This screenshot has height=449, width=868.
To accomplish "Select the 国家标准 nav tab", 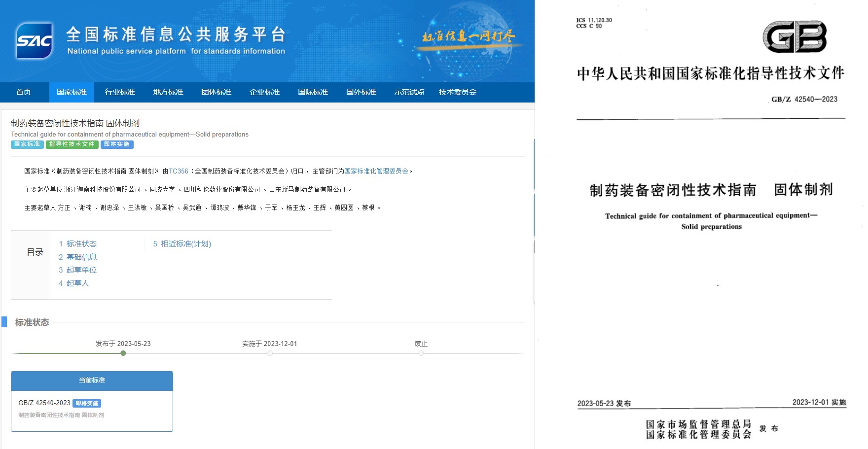I will pos(72,92).
